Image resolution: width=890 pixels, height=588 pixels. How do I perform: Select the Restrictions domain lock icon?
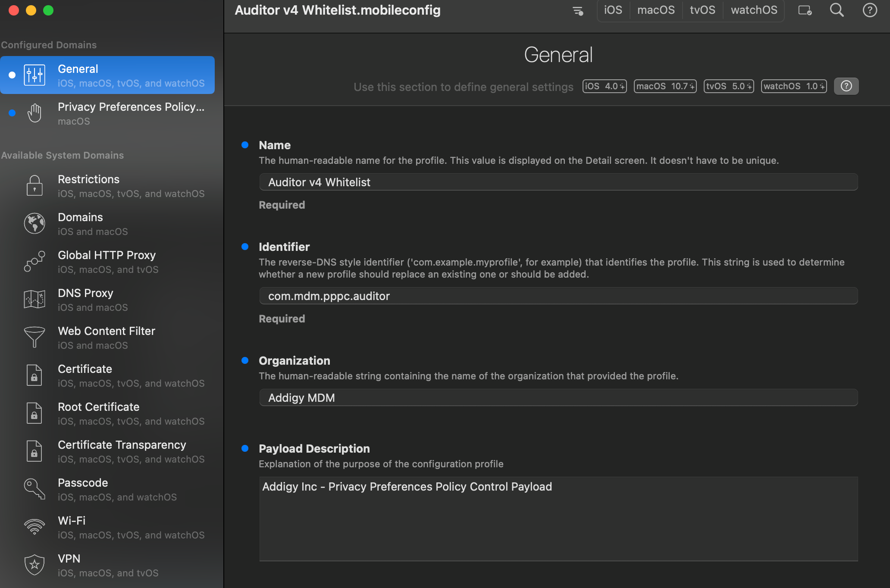coord(34,185)
